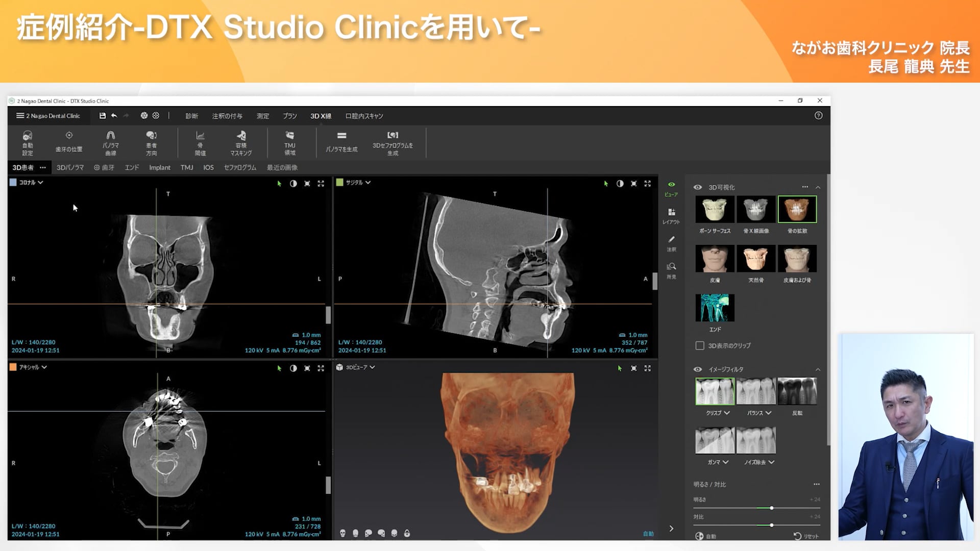Click the リセット reset button
The image size is (980, 551).
[x=806, y=536]
